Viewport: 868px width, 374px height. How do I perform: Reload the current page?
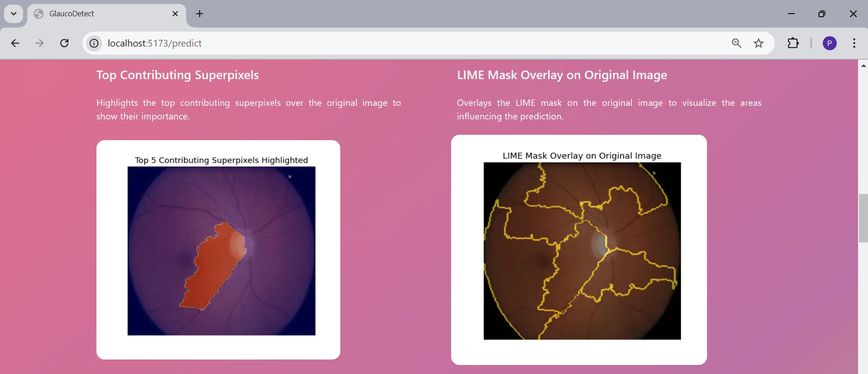(x=65, y=43)
